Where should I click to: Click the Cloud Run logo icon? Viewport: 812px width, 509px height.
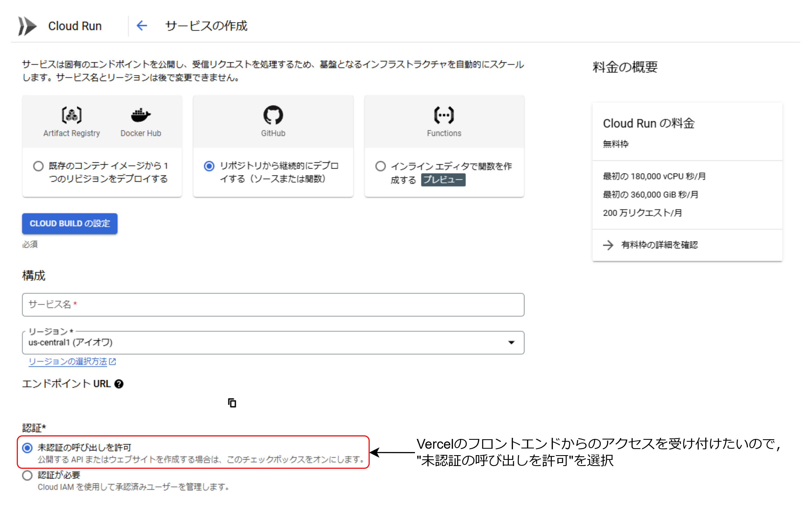pyautogui.click(x=28, y=26)
